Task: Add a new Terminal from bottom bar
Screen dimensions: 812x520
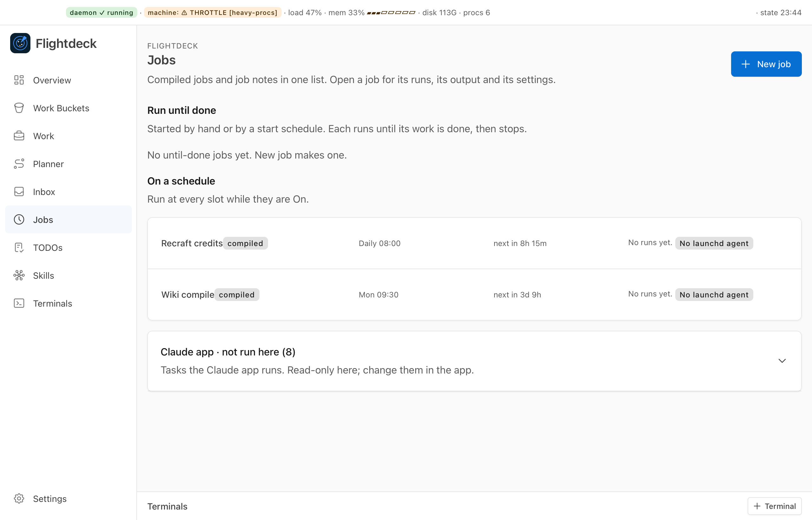Action: (x=775, y=506)
